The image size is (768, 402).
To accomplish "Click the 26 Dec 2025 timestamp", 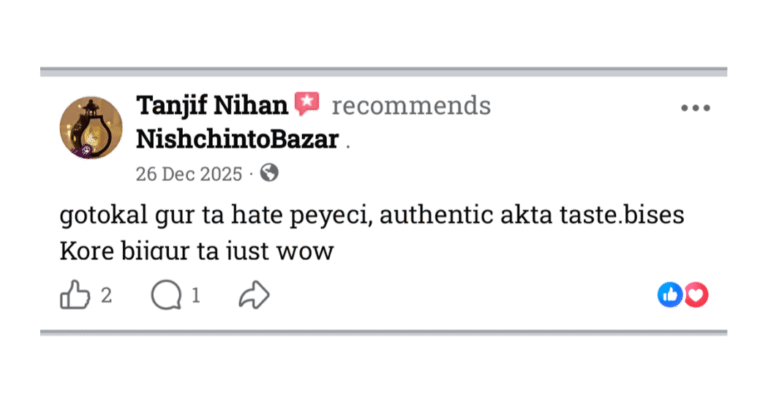I will 188,173.
